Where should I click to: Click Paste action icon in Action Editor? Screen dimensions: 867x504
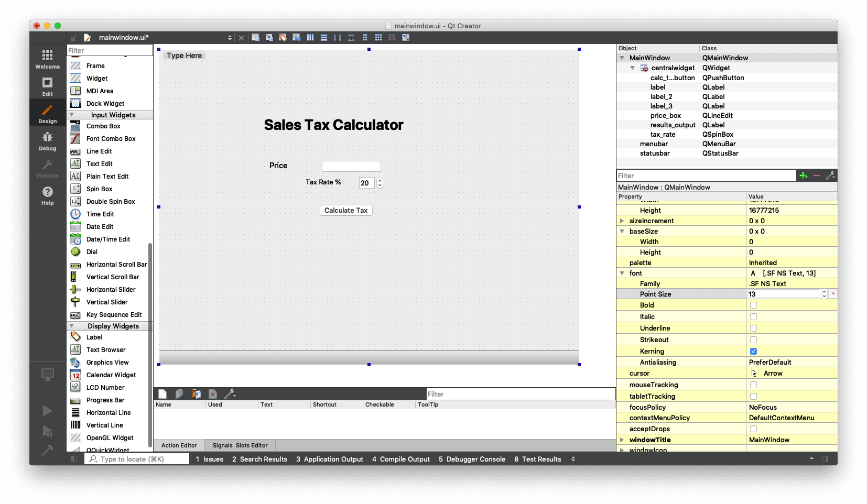tap(196, 394)
